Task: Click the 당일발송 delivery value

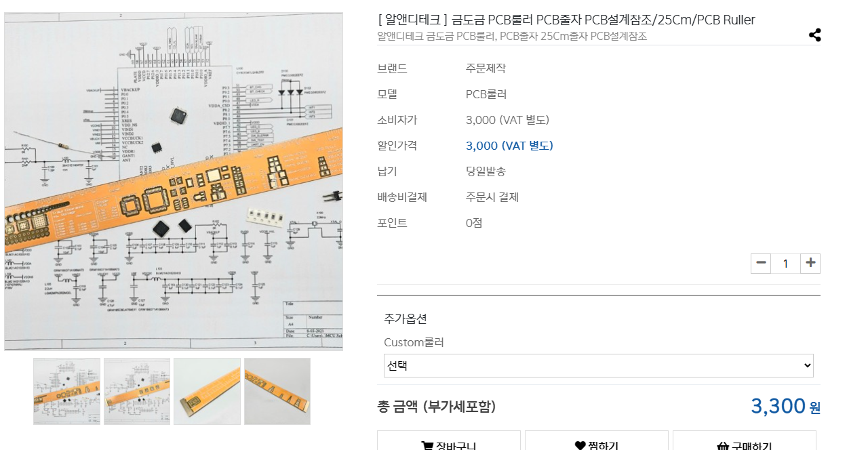Action: (x=486, y=171)
